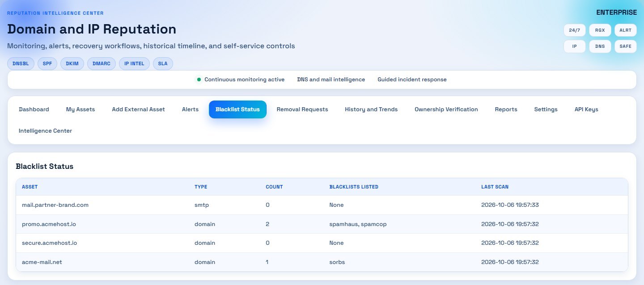This screenshot has height=285, width=644.
Task: Select the mail.partner-brand.com asset row
Action: pyautogui.click(x=322, y=205)
